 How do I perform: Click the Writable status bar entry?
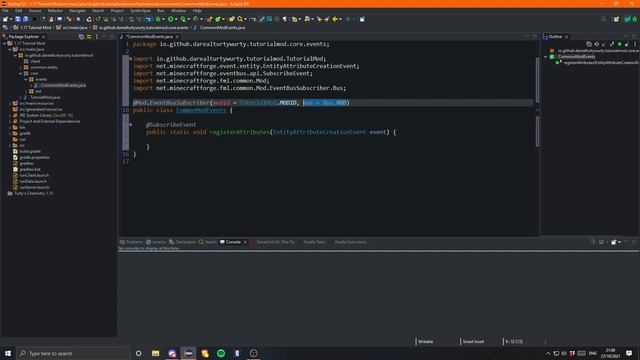tap(426, 342)
